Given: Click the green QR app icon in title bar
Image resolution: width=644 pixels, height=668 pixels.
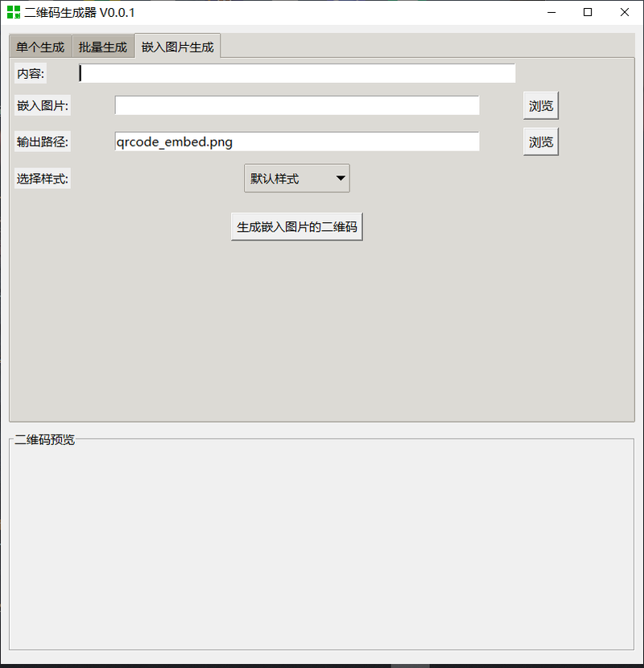Looking at the screenshot, I should (x=14, y=12).
